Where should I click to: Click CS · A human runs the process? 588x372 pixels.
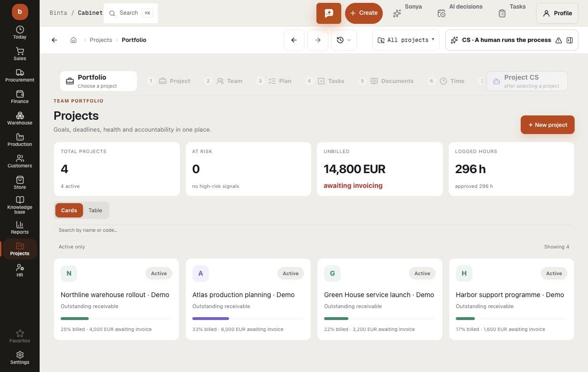[x=506, y=40]
